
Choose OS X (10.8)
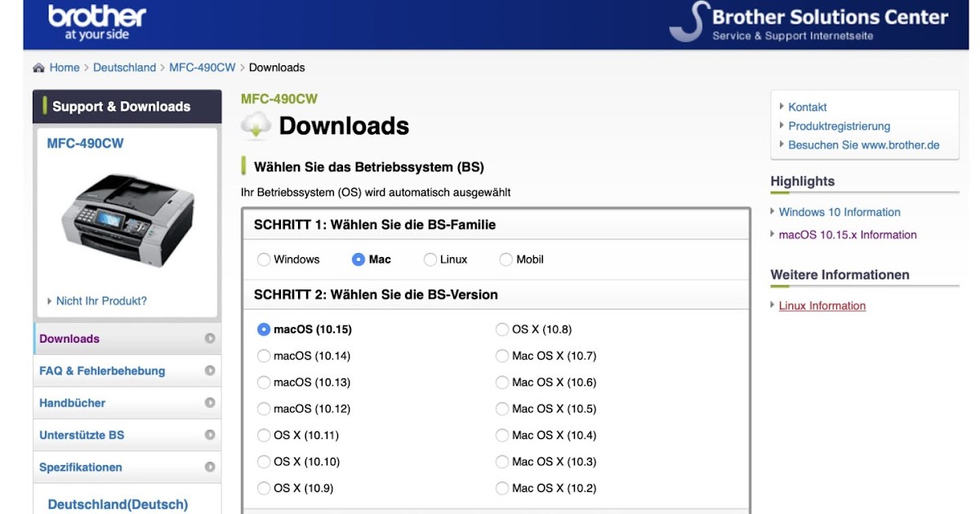502,330
